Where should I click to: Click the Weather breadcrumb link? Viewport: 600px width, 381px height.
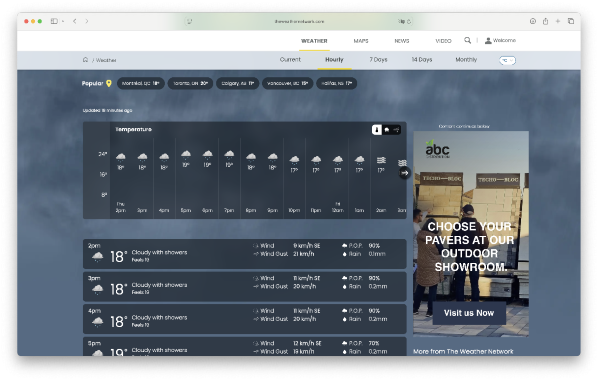106,60
